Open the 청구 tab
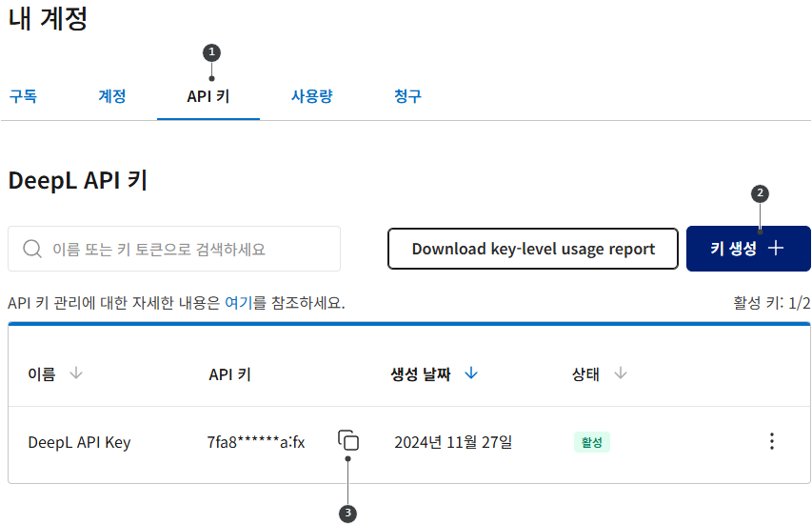 [x=407, y=96]
